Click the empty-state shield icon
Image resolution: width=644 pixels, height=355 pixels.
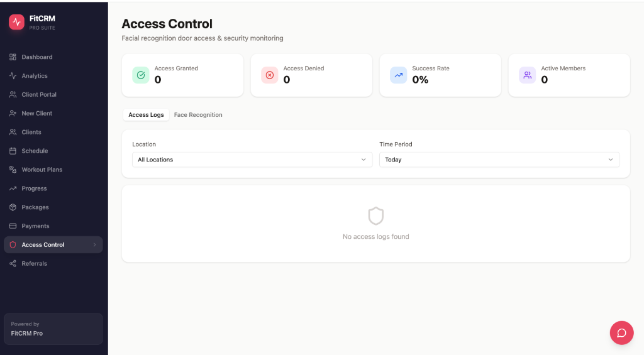376,216
